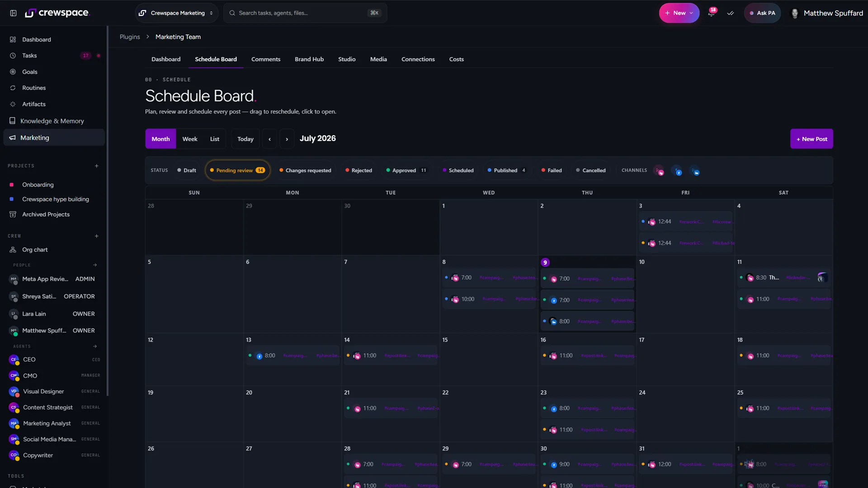Viewport: 868px width, 488px height.
Task: Navigate to Plugins breadcrumb
Action: 130,37
